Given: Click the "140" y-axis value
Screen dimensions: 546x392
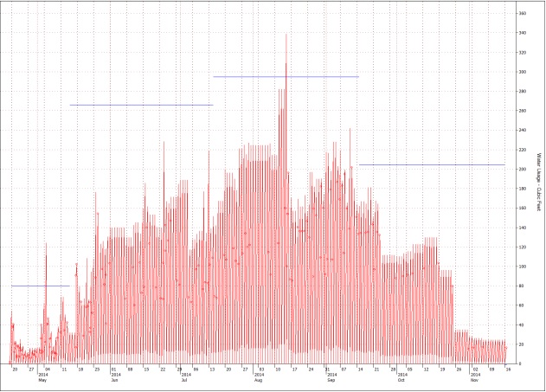Looking at the screenshot, I should coord(523,228).
